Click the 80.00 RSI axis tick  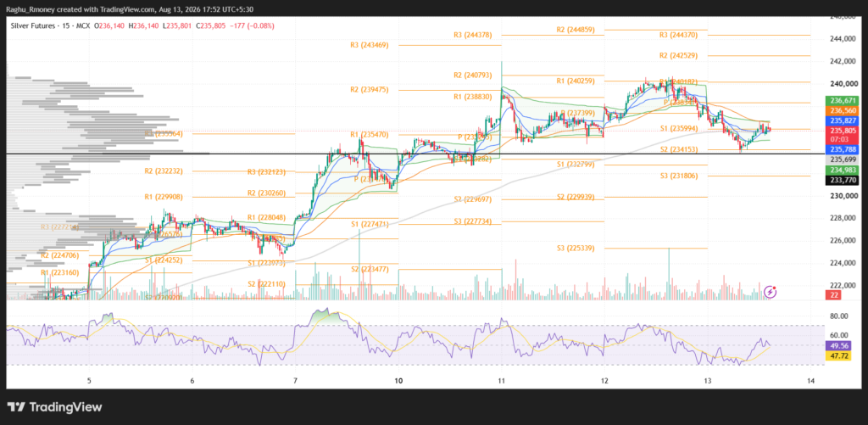(x=840, y=316)
